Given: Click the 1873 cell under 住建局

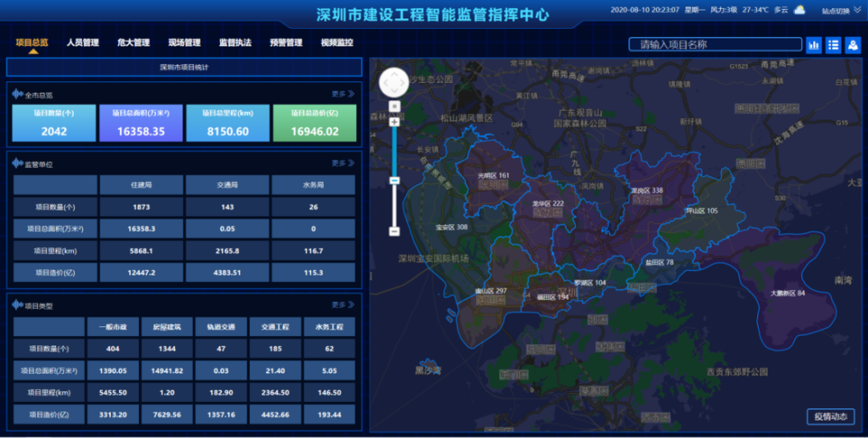Looking at the screenshot, I should point(141,207).
